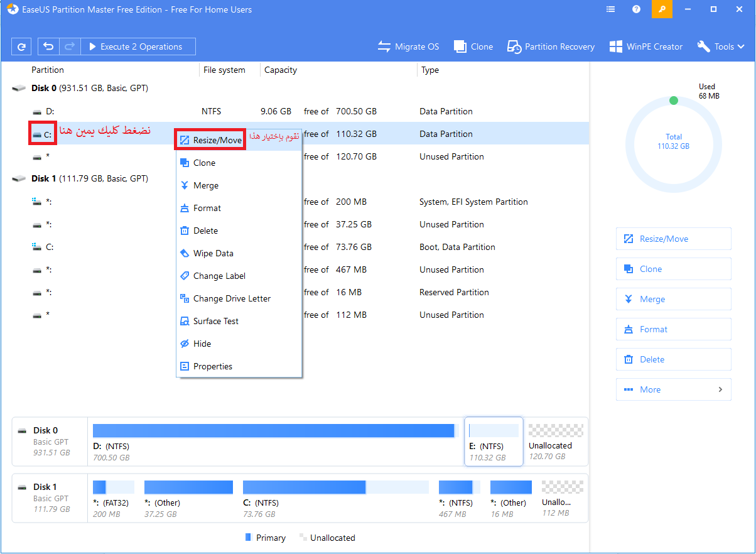756x554 pixels.
Task: Choose Change Label in context menu
Action: [239, 276]
